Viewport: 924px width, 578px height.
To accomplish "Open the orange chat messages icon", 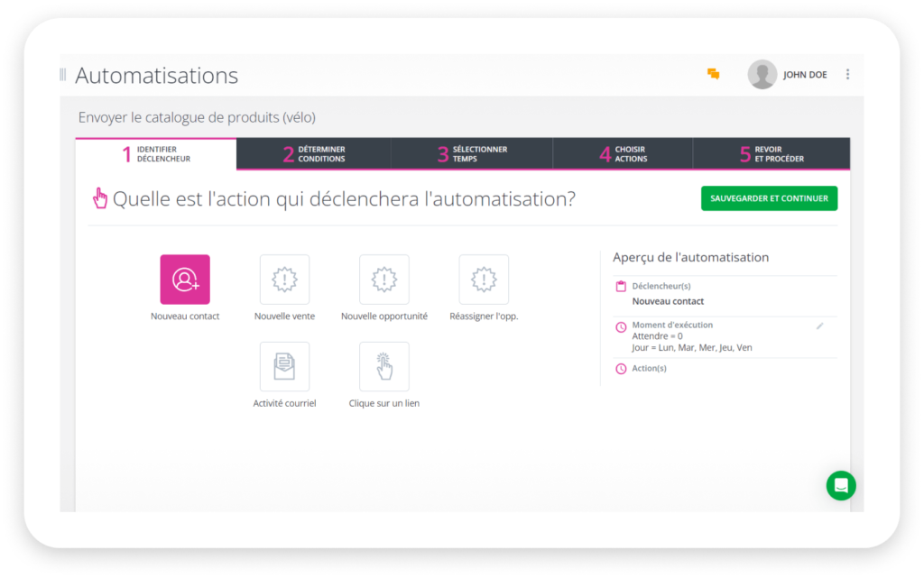I will [x=712, y=75].
